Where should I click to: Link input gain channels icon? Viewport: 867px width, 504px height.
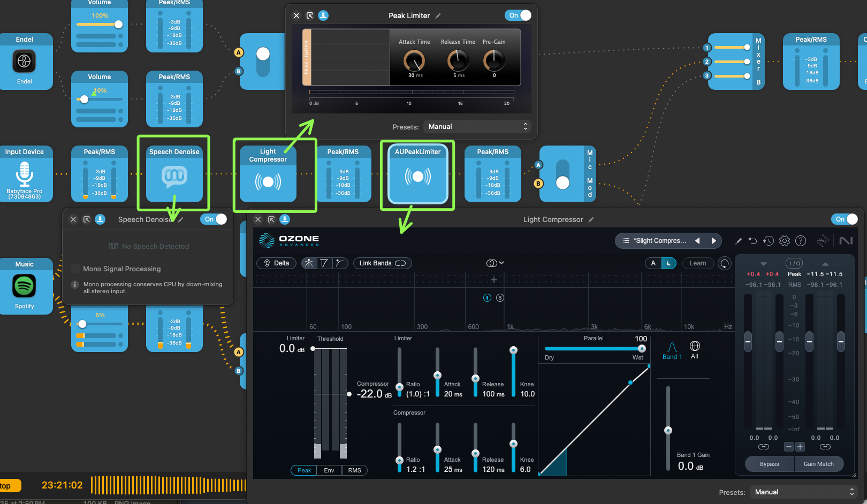tap(764, 446)
